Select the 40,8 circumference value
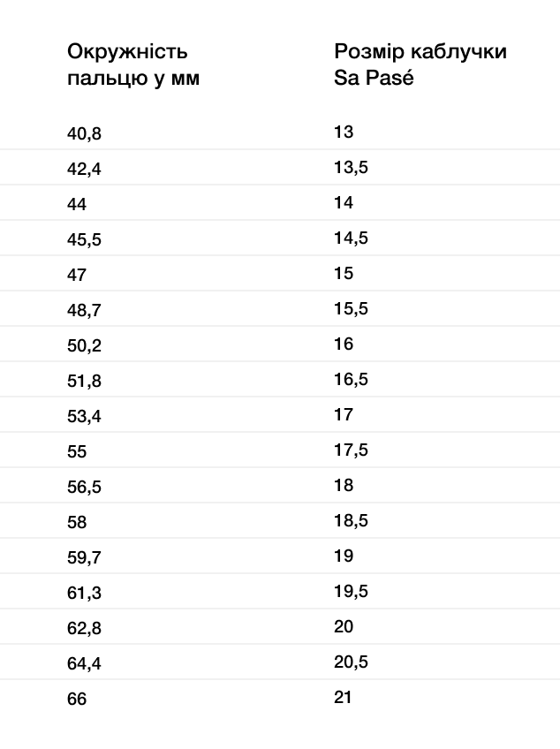 pyautogui.click(x=84, y=133)
